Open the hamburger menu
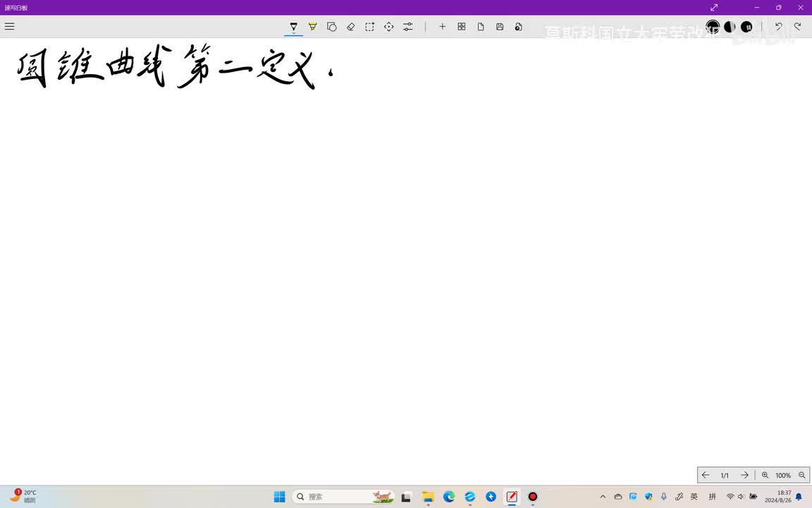Image resolution: width=812 pixels, height=508 pixels. [9, 26]
